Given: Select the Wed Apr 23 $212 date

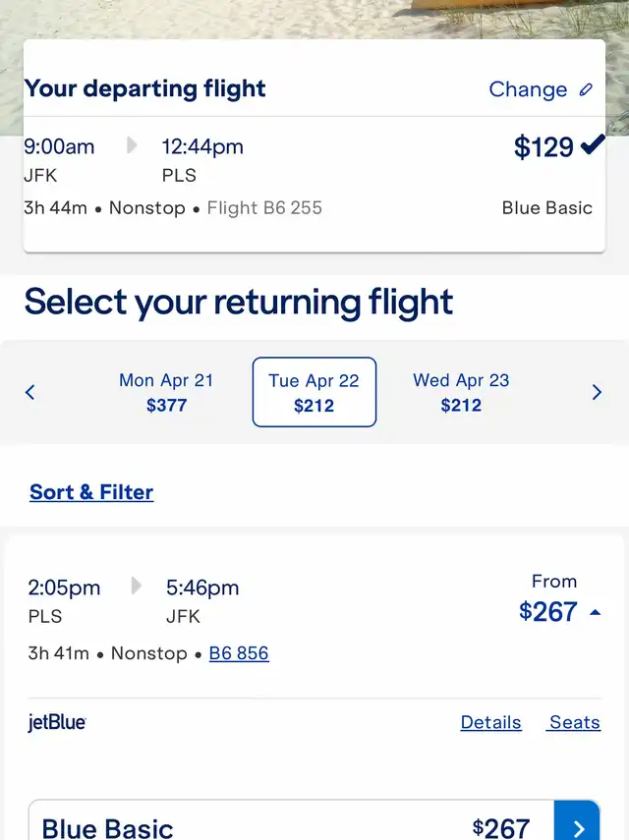Looking at the screenshot, I should click(x=461, y=392).
